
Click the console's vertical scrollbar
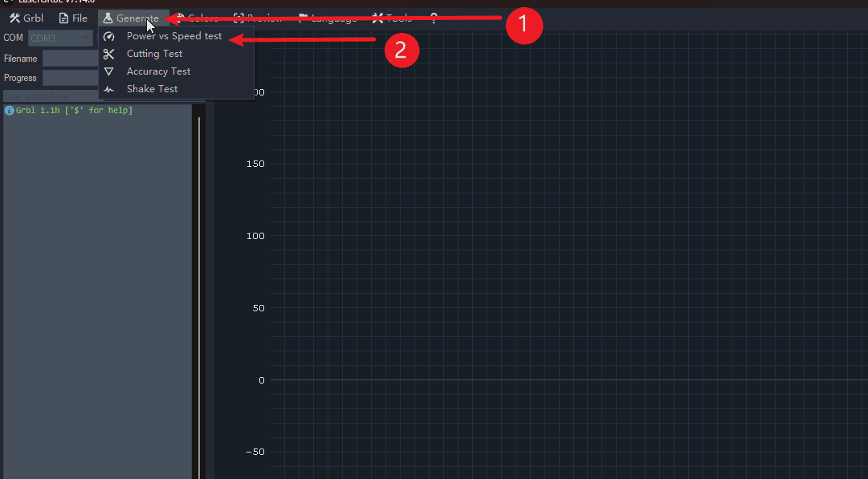click(x=199, y=289)
